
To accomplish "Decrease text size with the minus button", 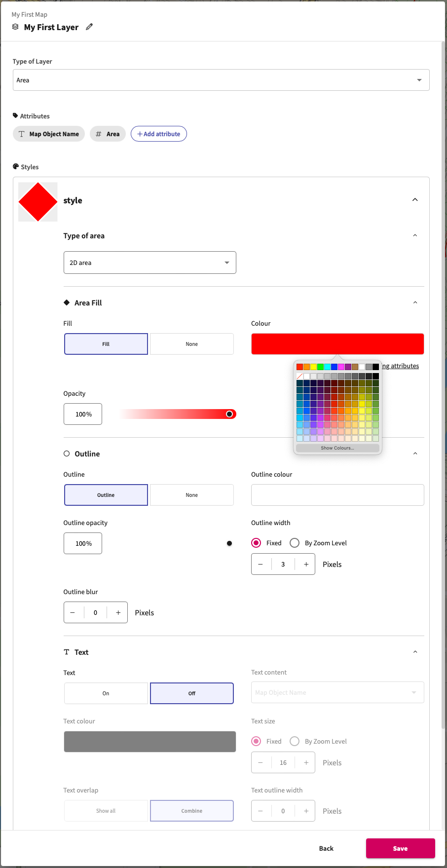I will (x=261, y=762).
